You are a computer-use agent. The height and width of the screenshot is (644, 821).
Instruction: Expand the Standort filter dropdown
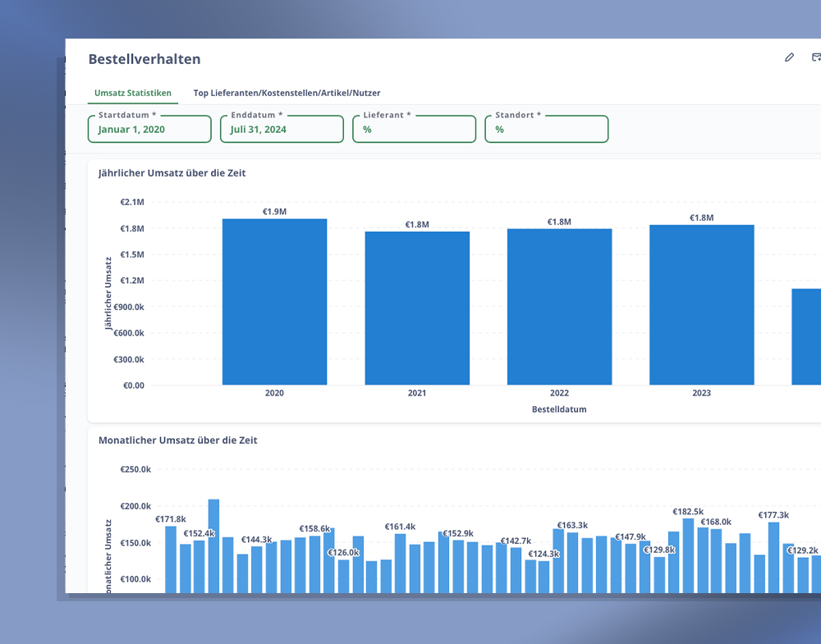(546, 129)
